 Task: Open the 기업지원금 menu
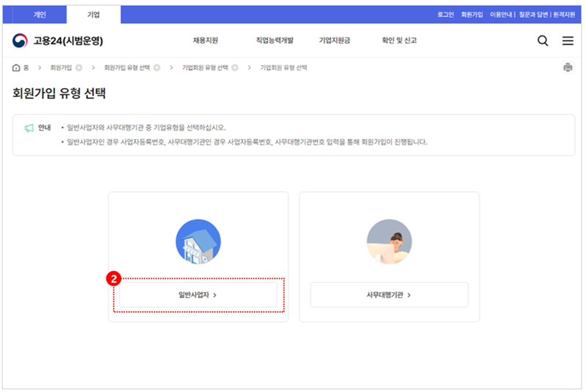click(x=334, y=41)
